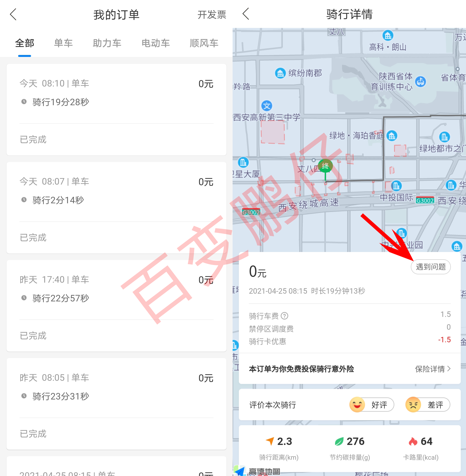Tap the 276 节约碳排量 value
This screenshot has height=476, width=466.
[356, 441]
